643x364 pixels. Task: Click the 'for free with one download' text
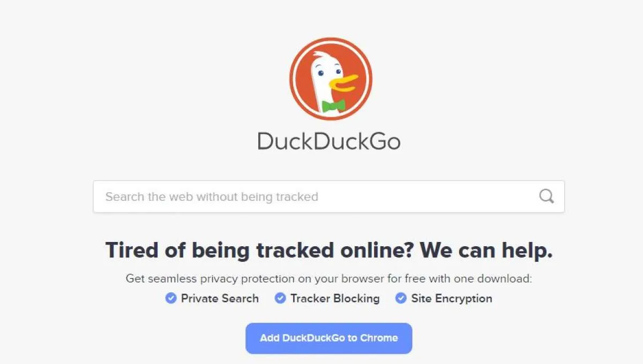click(x=460, y=278)
